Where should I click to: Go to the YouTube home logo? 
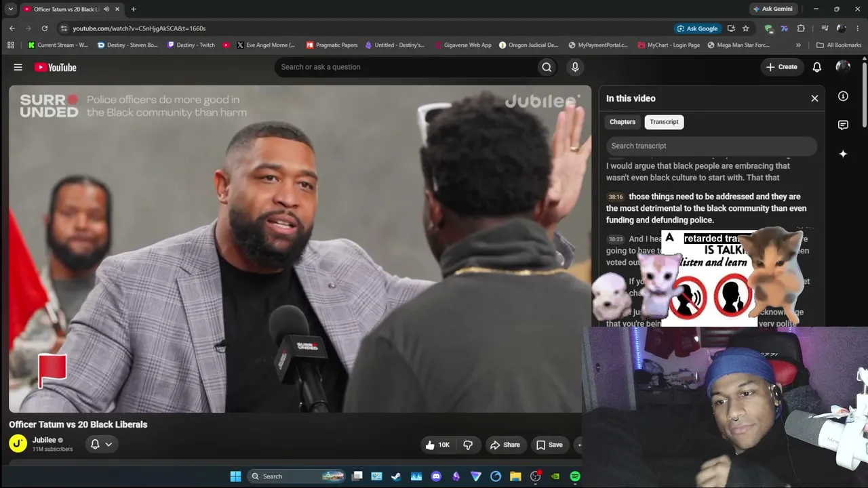56,67
